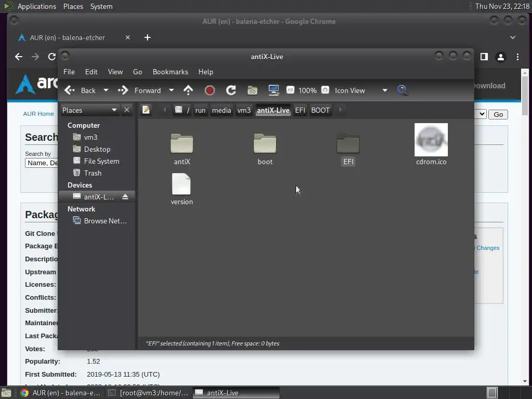This screenshot has height=399, width=532.
Task: Open the Computer toolbar icon
Action: (x=273, y=90)
